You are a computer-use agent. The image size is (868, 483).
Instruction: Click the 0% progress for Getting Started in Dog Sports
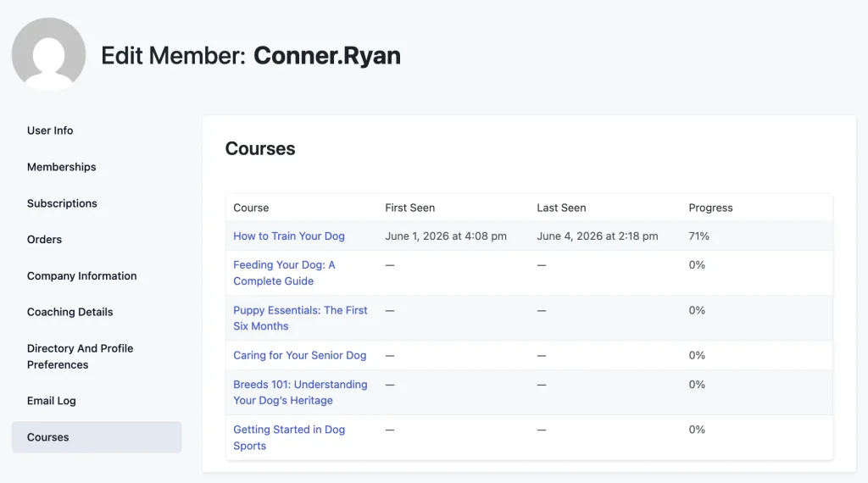click(x=697, y=430)
